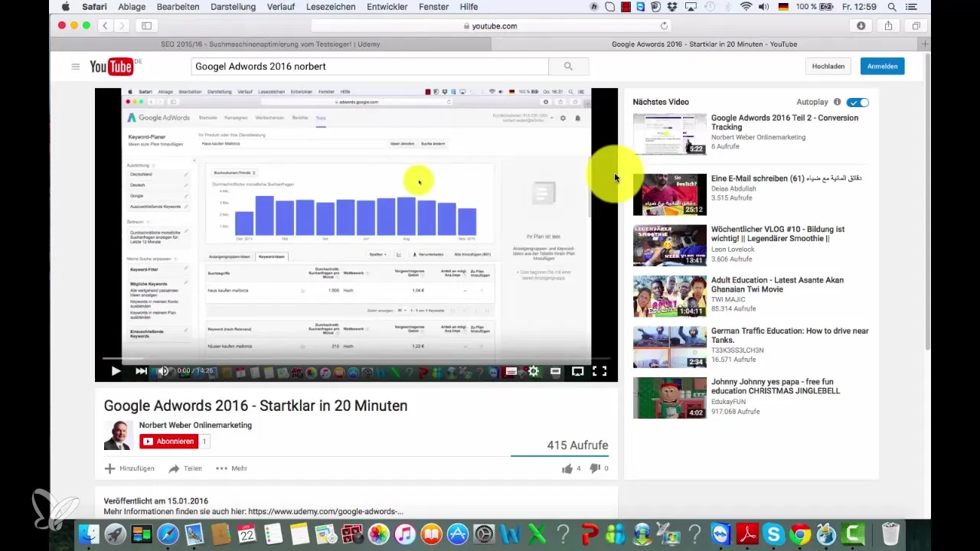
Task: Like the video with thumbs up
Action: (x=567, y=468)
